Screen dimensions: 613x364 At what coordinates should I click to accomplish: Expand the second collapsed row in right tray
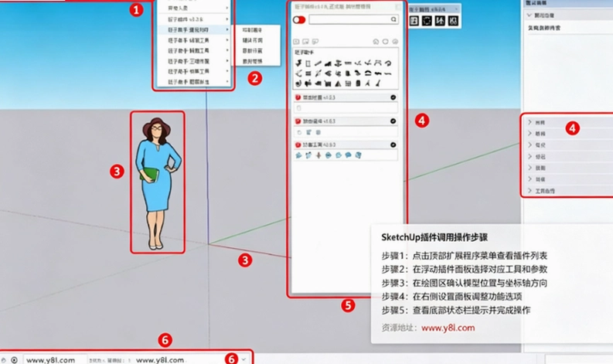click(x=530, y=134)
